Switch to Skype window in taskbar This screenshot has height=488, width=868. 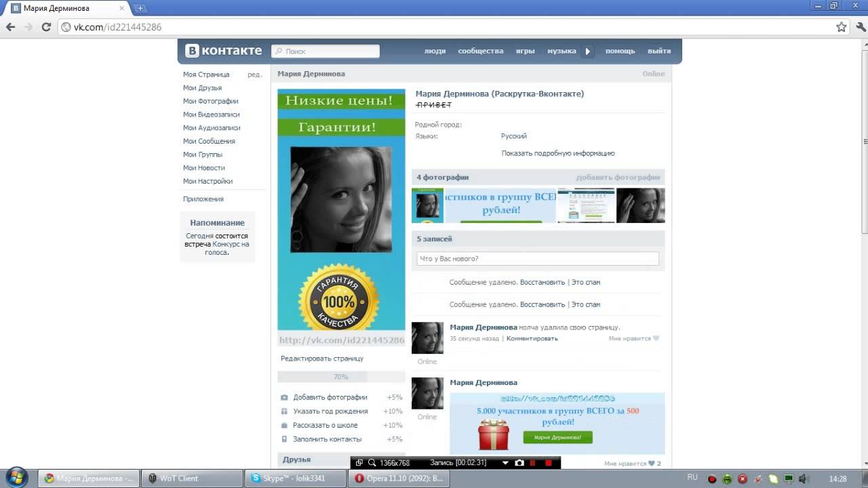pos(296,479)
